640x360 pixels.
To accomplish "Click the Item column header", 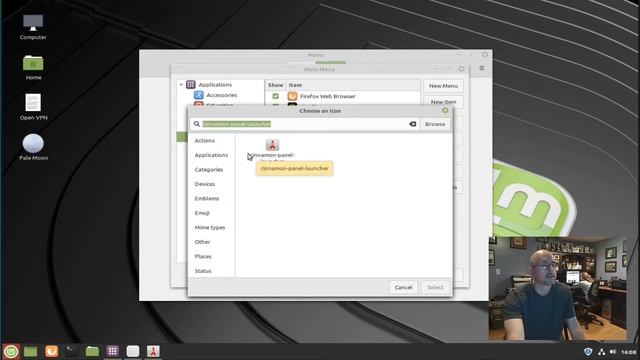I will click(295, 85).
